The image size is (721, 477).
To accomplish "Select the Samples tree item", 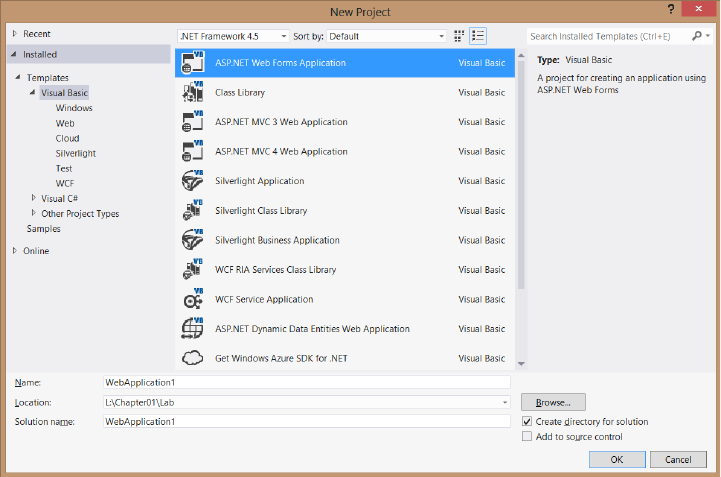I will 43,229.
